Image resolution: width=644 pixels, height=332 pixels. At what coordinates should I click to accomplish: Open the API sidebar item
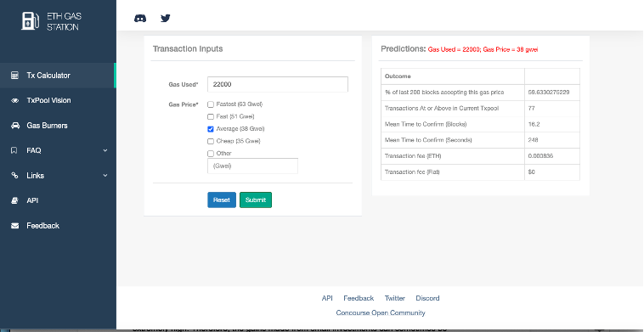coord(58,200)
